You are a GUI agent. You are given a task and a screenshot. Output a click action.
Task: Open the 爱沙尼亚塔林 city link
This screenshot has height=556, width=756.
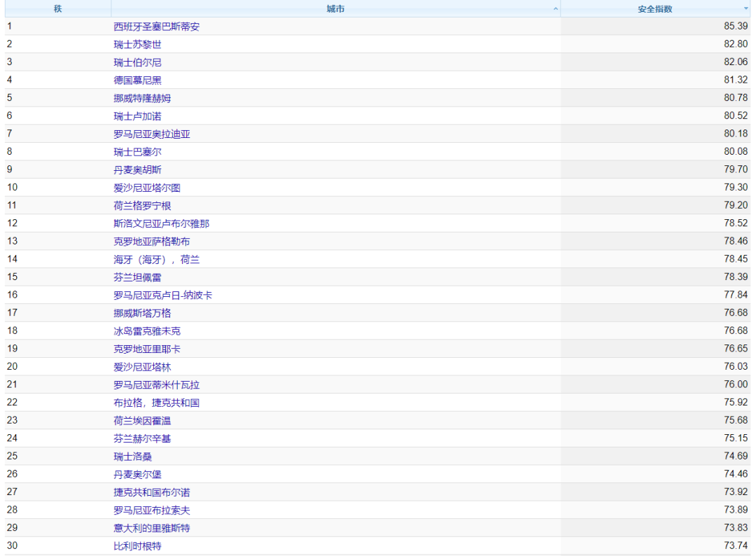(x=142, y=367)
